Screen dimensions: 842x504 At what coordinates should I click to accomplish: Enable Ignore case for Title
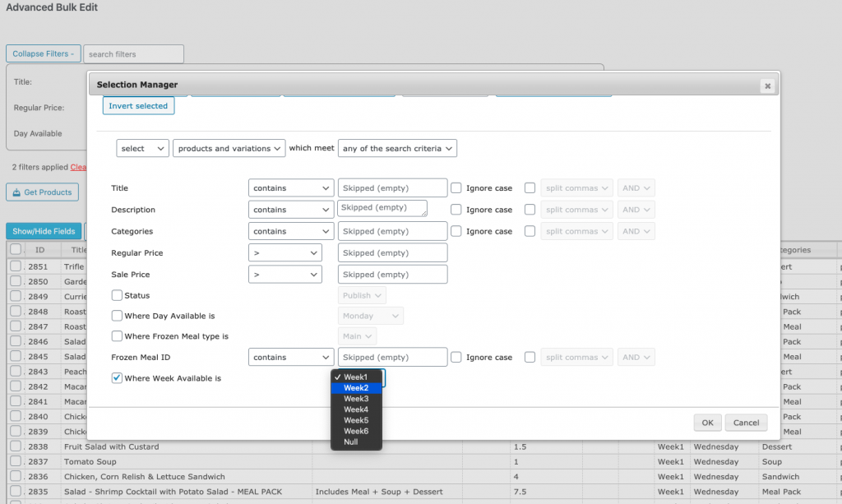click(x=456, y=187)
